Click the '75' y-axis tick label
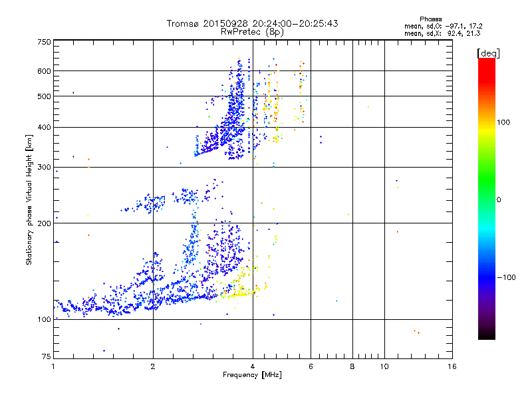This screenshot has width=532, height=399. (x=47, y=356)
